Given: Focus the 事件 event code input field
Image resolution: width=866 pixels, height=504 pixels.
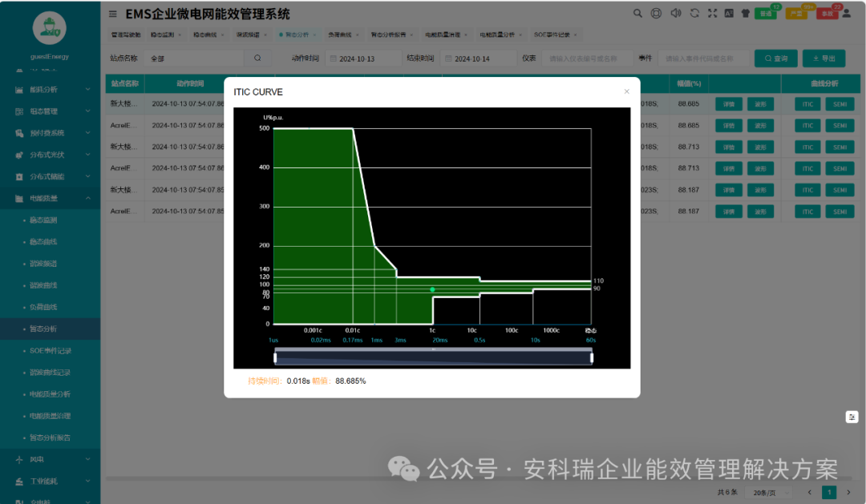Looking at the screenshot, I should point(703,58).
